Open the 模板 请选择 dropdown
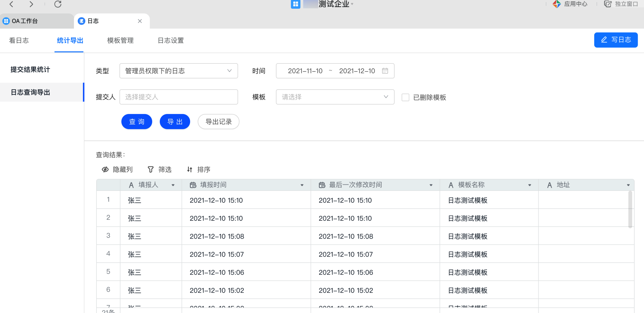Screen dimensions: 644x313 click(335, 97)
